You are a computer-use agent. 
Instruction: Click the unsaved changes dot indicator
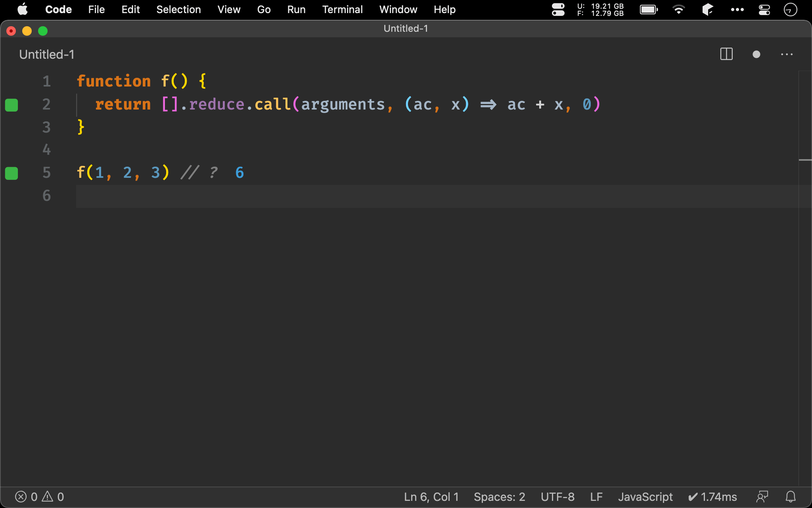pos(756,54)
